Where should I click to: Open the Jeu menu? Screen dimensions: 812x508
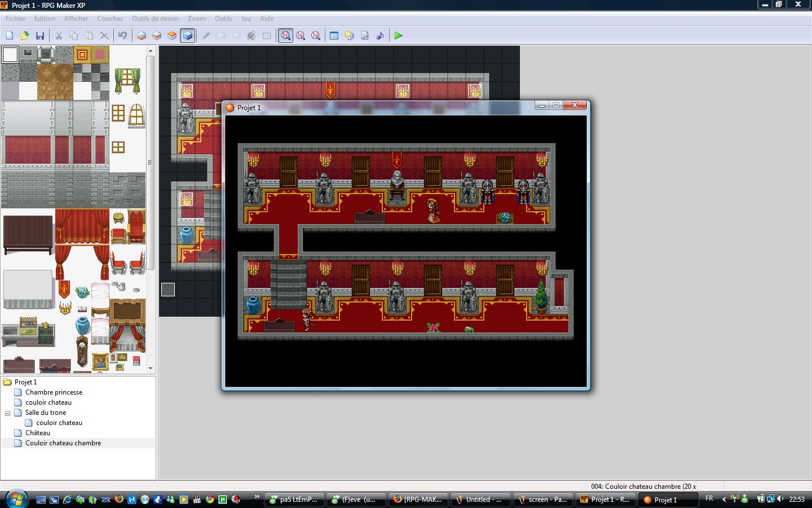tap(246, 18)
